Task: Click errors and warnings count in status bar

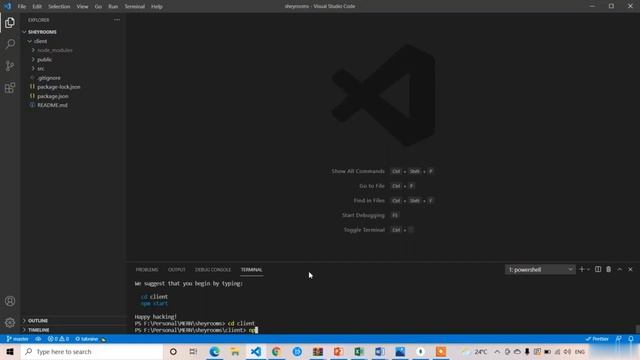Action: [x=58, y=339]
